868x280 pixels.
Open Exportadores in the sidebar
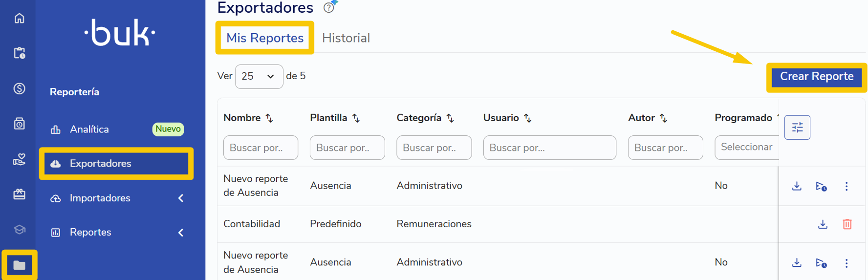(x=116, y=164)
